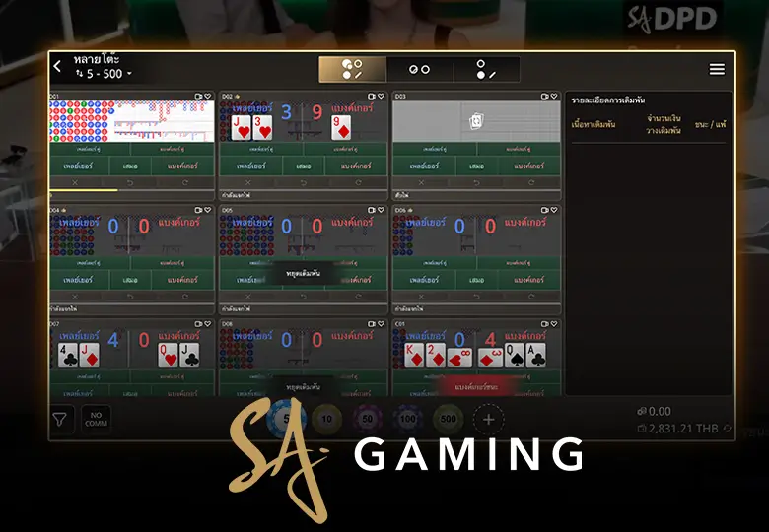Bet on เพลย์เยอร์ (Player) at table D01
This screenshot has height=532, width=769.
click(x=79, y=166)
